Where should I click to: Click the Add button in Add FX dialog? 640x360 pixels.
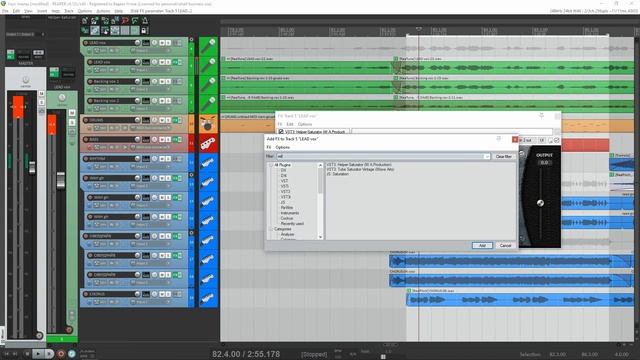point(482,246)
